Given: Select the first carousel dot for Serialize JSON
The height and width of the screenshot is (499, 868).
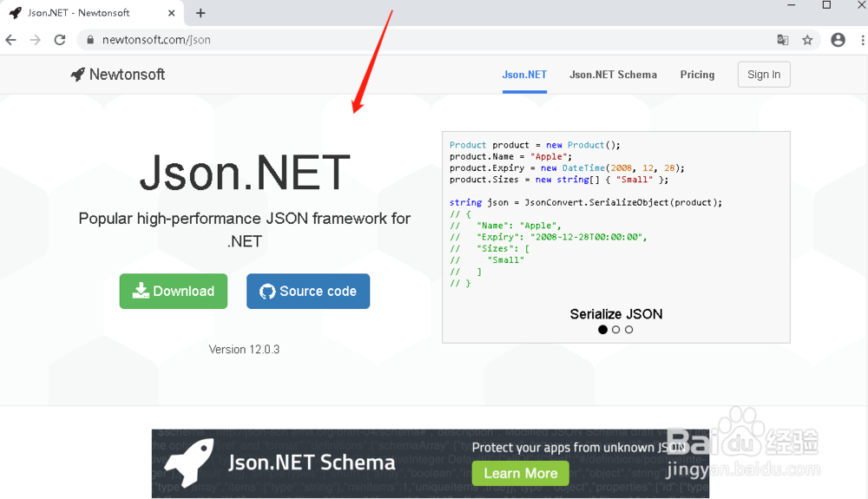Looking at the screenshot, I should coord(603,330).
